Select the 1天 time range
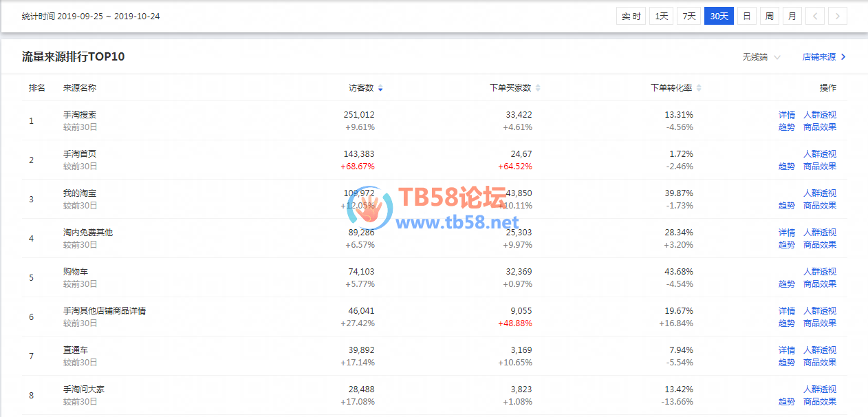Image resolution: width=868 pixels, height=417 pixels. [661, 16]
